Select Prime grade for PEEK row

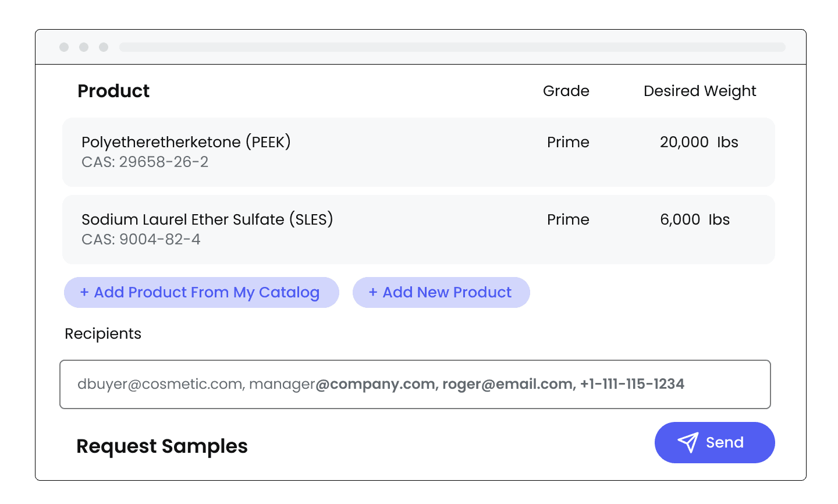[568, 142]
